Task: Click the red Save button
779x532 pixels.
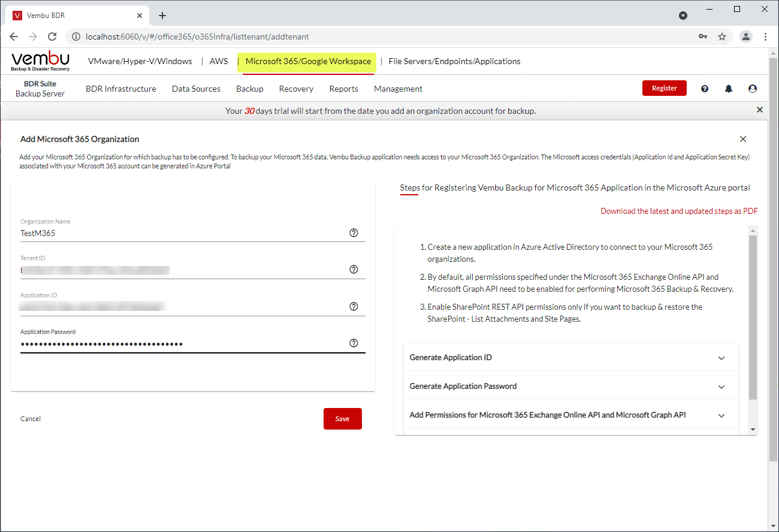Action: (x=342, y=419)
